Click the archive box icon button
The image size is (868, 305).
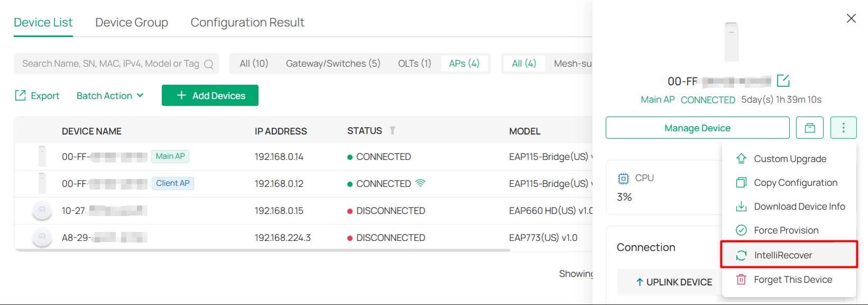pyautogui.click(x=810, y=128)
